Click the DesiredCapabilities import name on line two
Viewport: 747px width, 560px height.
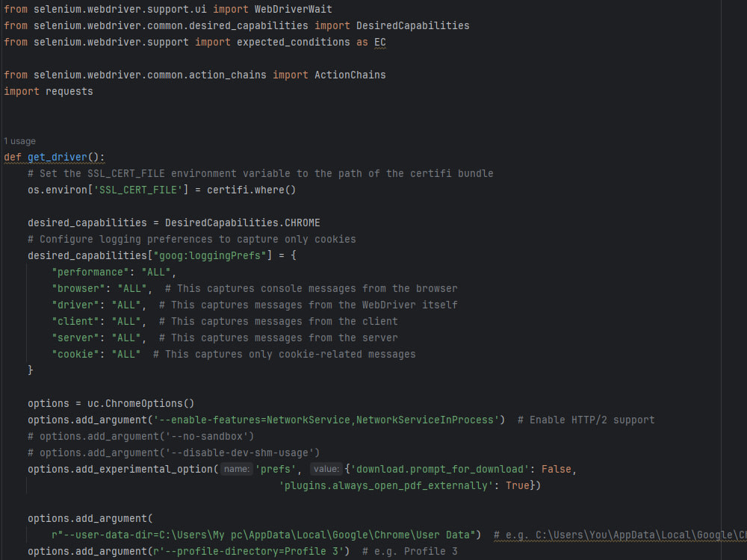click(x=412, y=25)
